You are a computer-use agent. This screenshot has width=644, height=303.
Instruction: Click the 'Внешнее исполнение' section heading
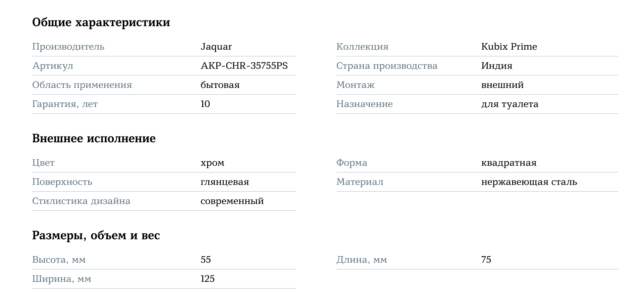coord(94,139)
